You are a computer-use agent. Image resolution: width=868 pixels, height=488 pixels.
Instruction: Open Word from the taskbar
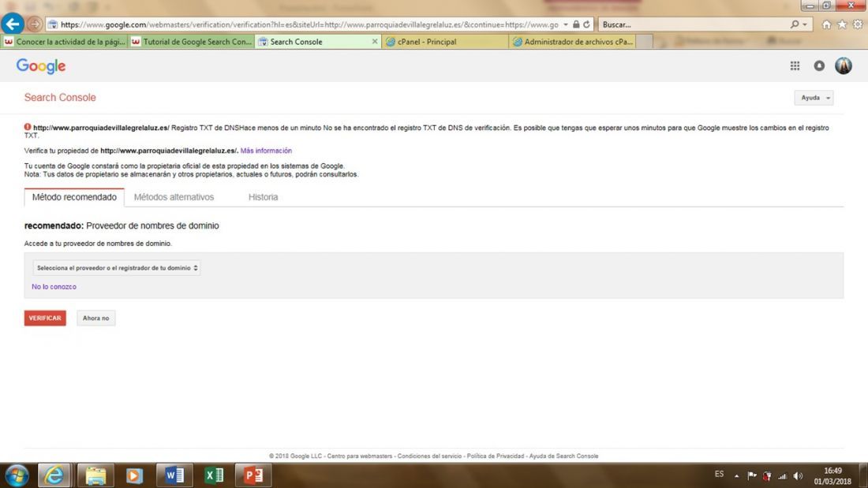pyautogui.click(x=175, y=475)
